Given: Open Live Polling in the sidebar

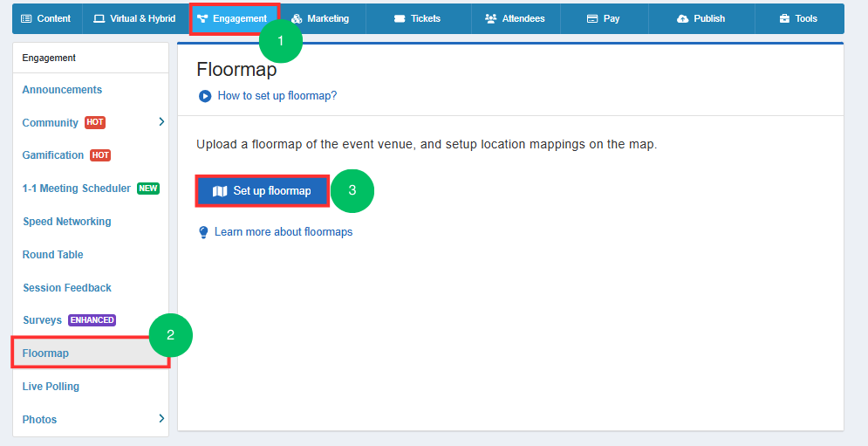Looking at the screenshot, I should click(51, 386).
